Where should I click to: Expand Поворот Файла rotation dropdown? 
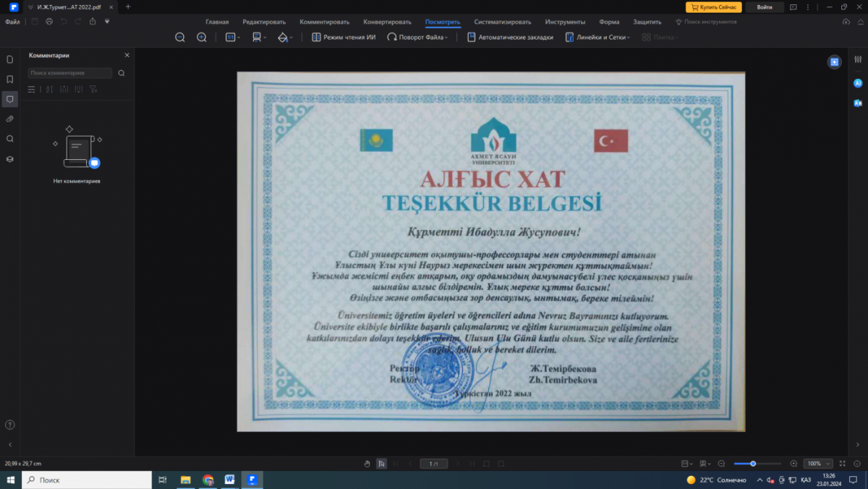(417, 37)
